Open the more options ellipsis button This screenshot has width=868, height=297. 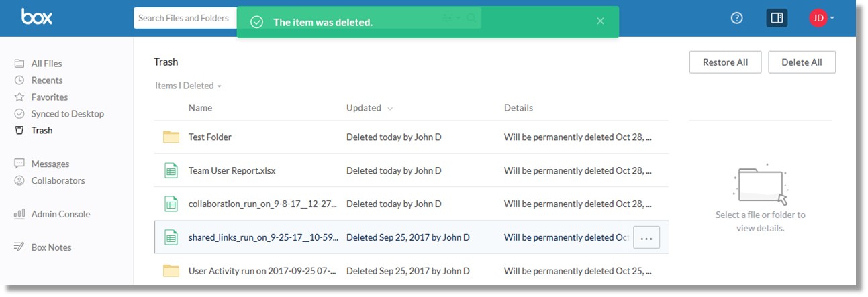646,237
